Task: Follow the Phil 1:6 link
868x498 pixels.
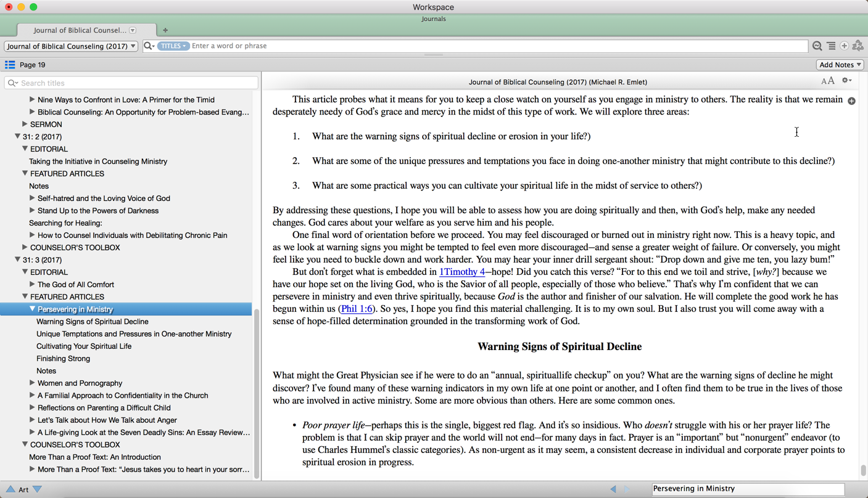Action: pos(357,309)
